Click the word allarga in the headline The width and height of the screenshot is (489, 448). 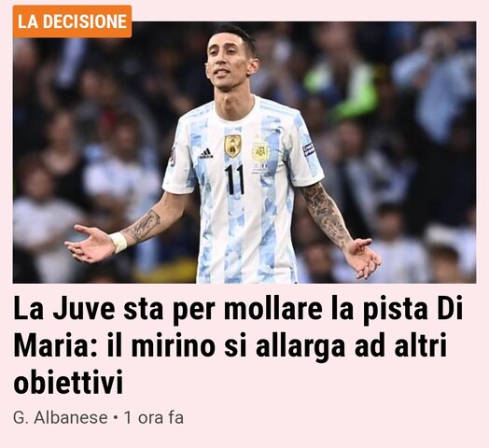point(300,346)
